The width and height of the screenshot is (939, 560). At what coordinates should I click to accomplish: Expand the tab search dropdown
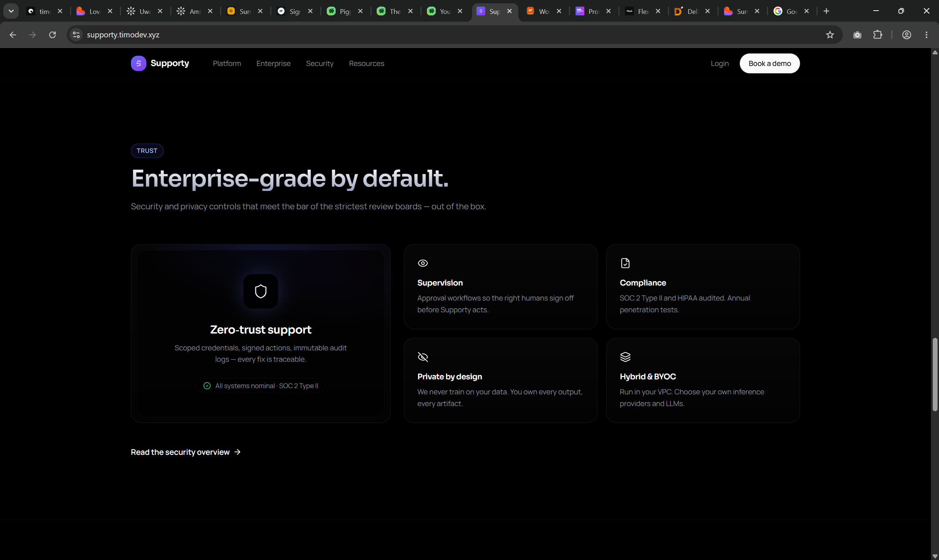[11, 11]
